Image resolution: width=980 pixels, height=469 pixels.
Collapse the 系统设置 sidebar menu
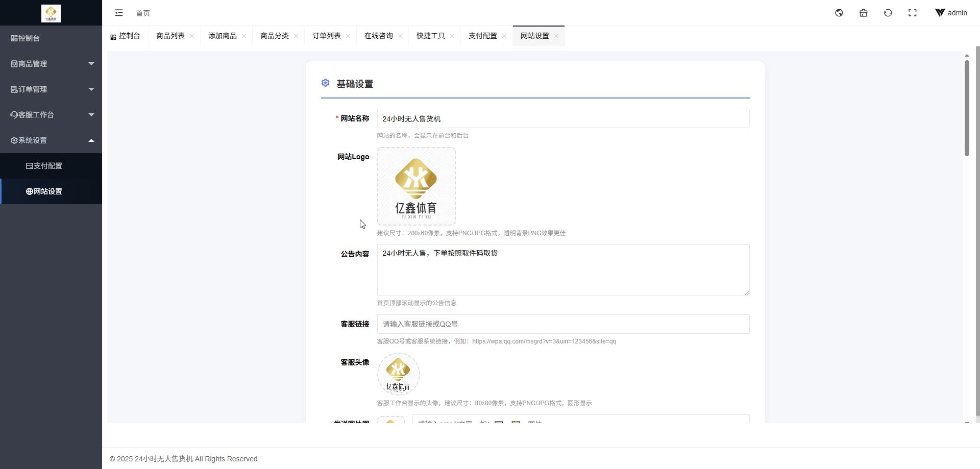(x=51, y=140)
